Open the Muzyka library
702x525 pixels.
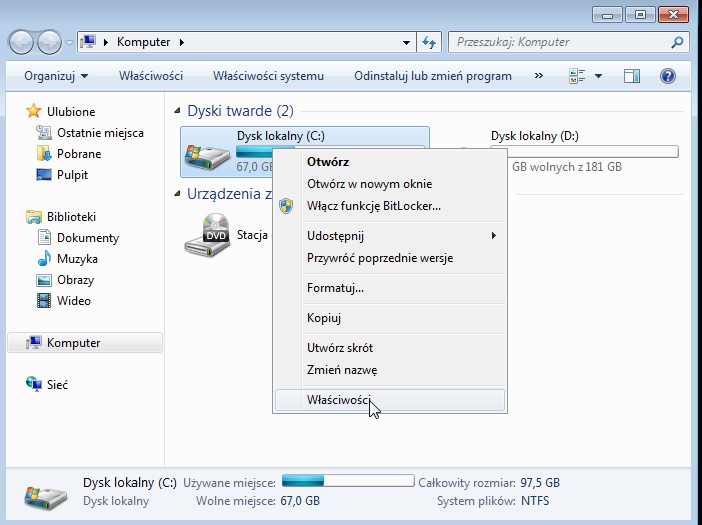tap(77, 259)
